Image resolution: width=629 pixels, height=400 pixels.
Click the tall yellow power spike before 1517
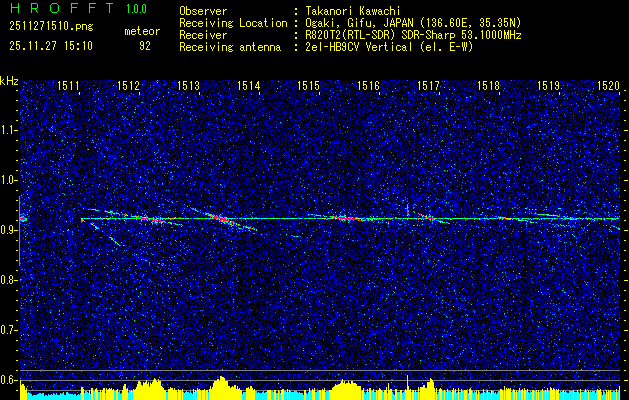click(408, 386)
